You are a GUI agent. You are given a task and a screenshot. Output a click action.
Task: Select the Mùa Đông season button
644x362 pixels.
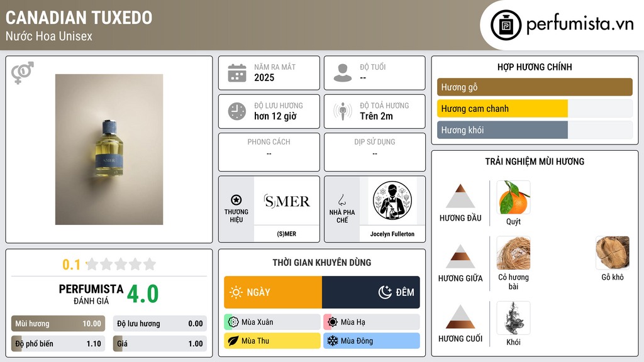point(372,341)
